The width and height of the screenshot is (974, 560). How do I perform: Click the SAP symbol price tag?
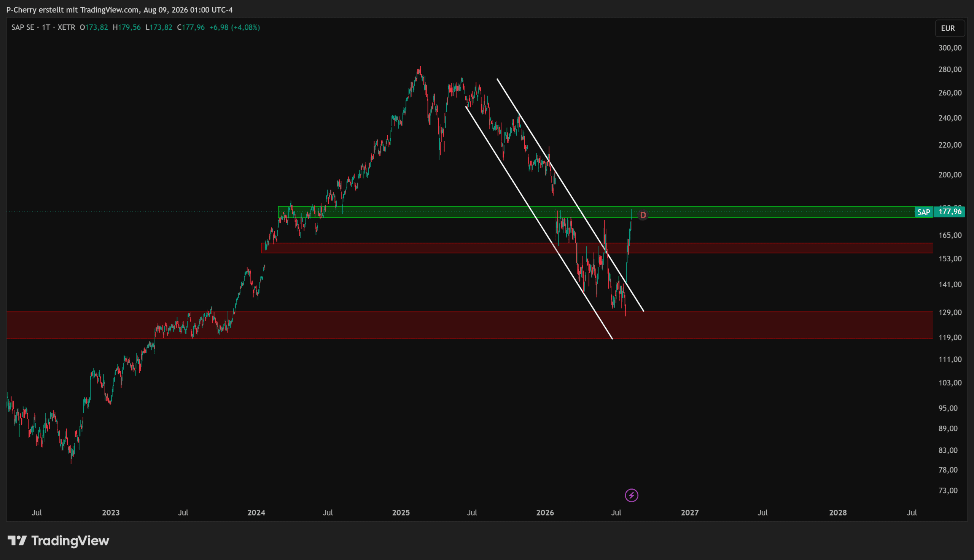point(924,212)
